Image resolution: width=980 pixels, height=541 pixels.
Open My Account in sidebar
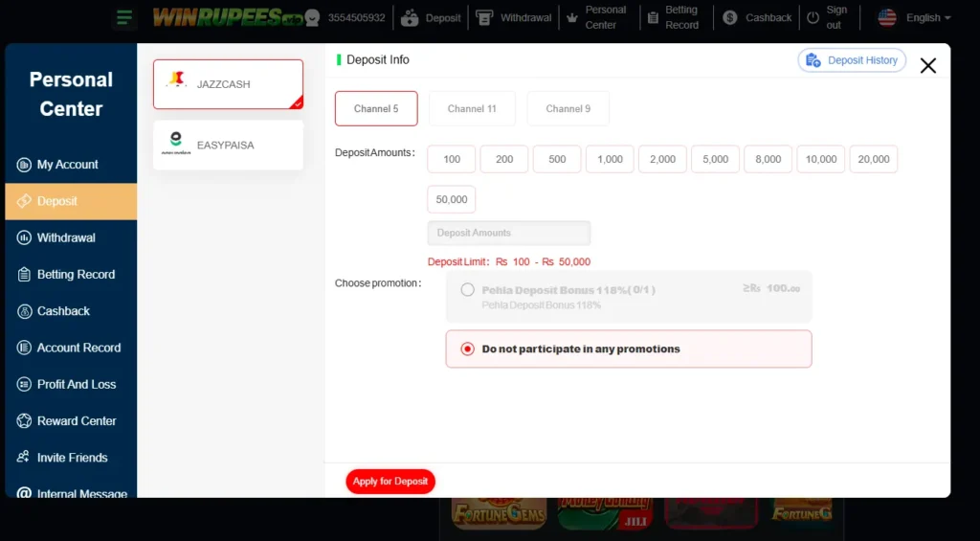click(71, 165)
